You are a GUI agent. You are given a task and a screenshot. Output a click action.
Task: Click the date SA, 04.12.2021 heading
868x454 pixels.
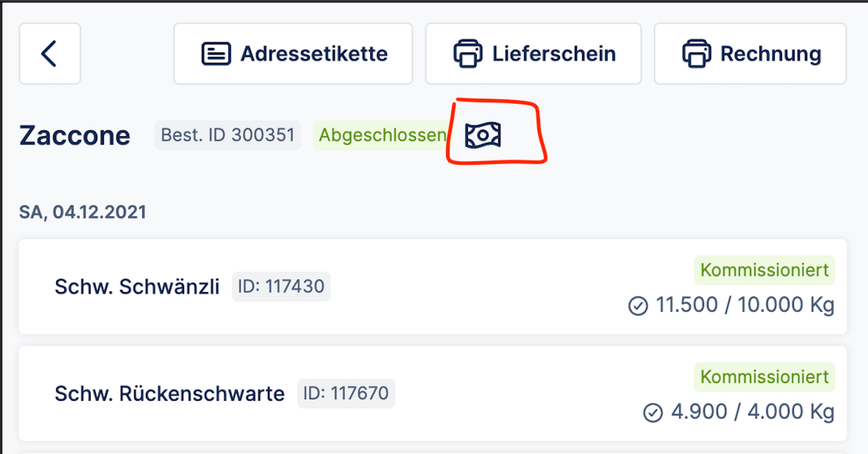click(82, 212)
